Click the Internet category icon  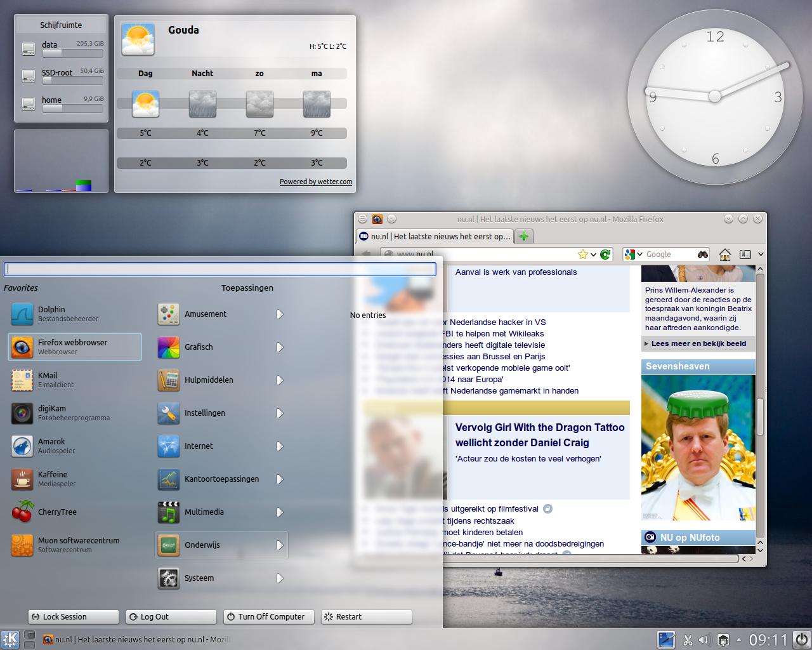pos(168,446)
